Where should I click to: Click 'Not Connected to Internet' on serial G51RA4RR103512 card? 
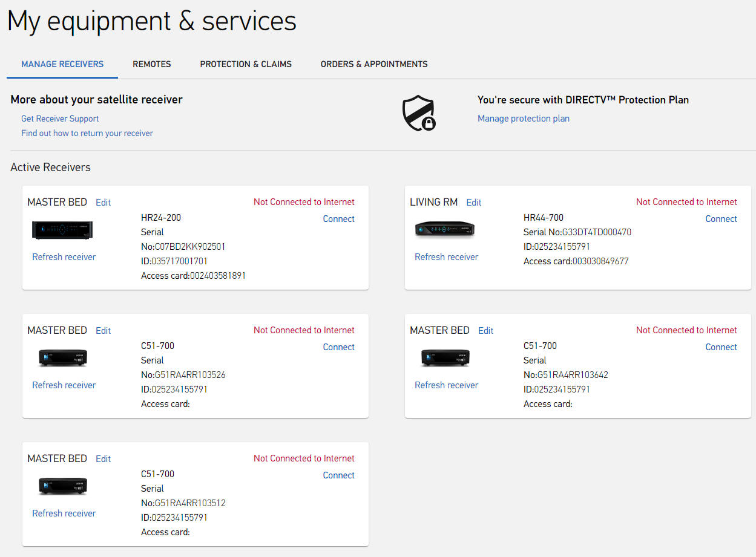[304, 458]
